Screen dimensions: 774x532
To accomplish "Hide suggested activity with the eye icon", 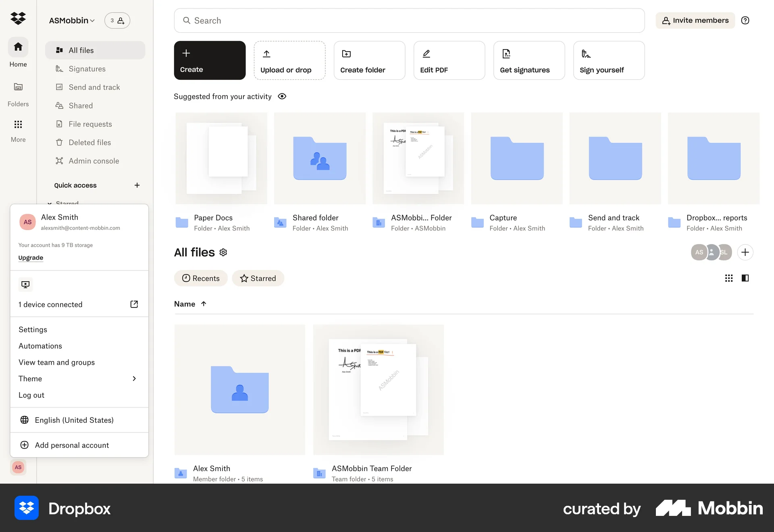I will [x=282, y=96].
